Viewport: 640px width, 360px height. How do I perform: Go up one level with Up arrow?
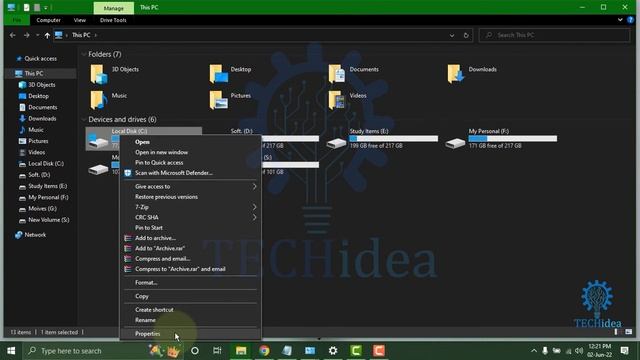[x=47, y=36]
